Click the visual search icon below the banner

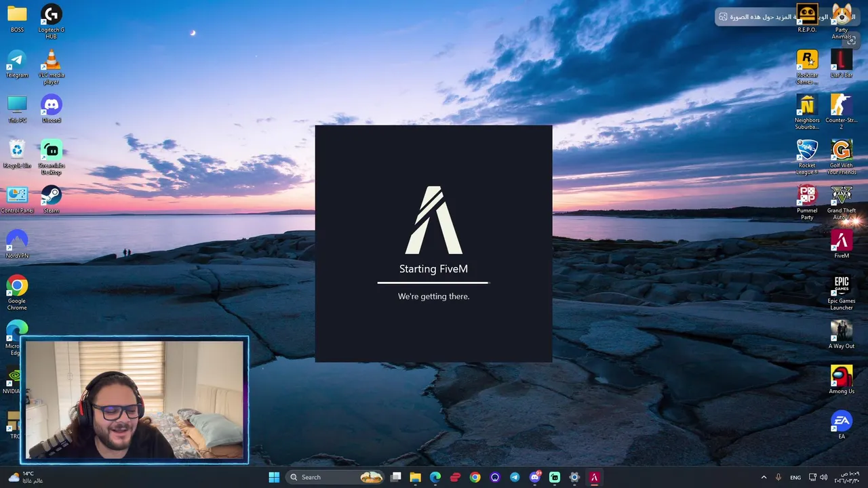852,41
